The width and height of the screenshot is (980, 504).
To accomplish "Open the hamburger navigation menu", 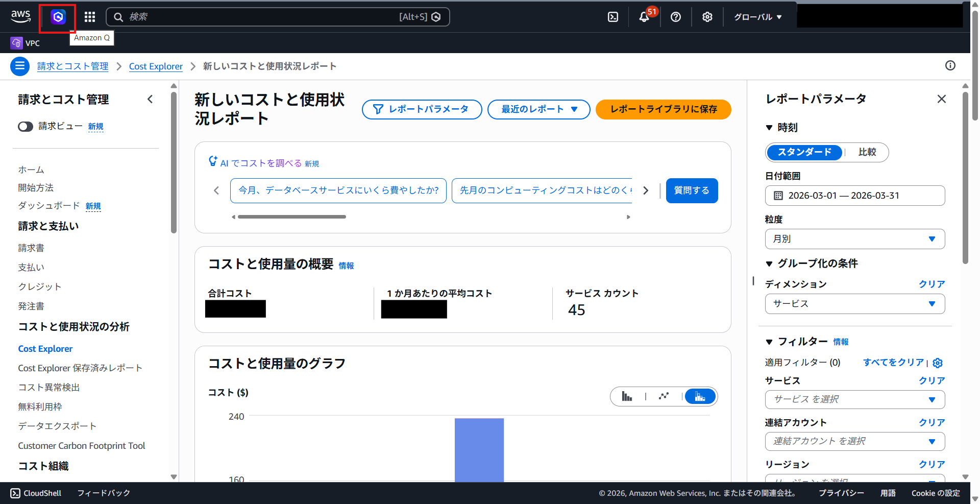I will point(19,66).
